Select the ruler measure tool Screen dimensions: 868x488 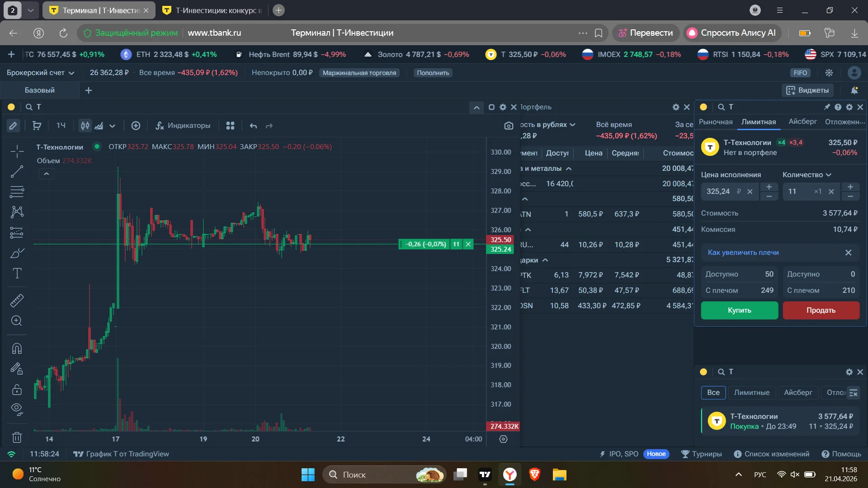point(17,300)
